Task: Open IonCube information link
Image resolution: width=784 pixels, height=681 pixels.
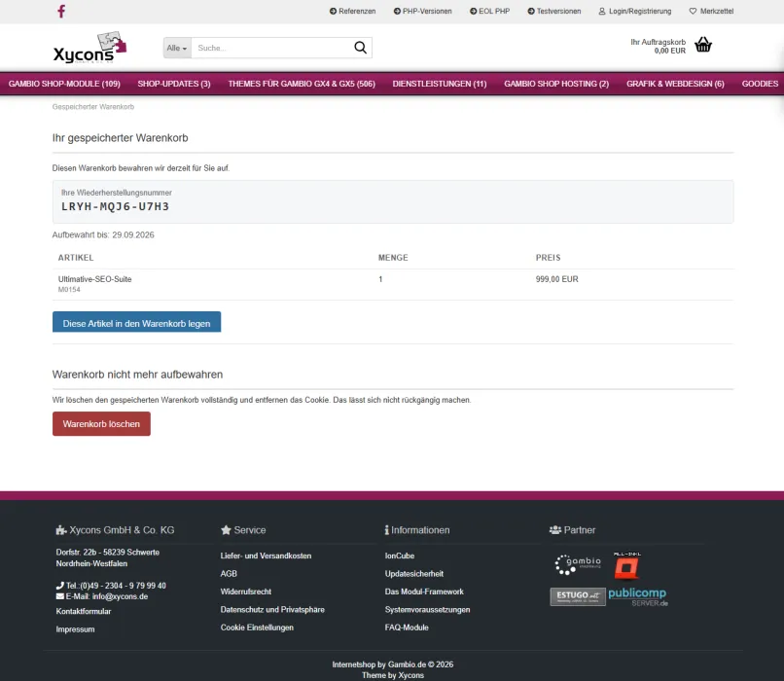Action: (x=400, y=556)
